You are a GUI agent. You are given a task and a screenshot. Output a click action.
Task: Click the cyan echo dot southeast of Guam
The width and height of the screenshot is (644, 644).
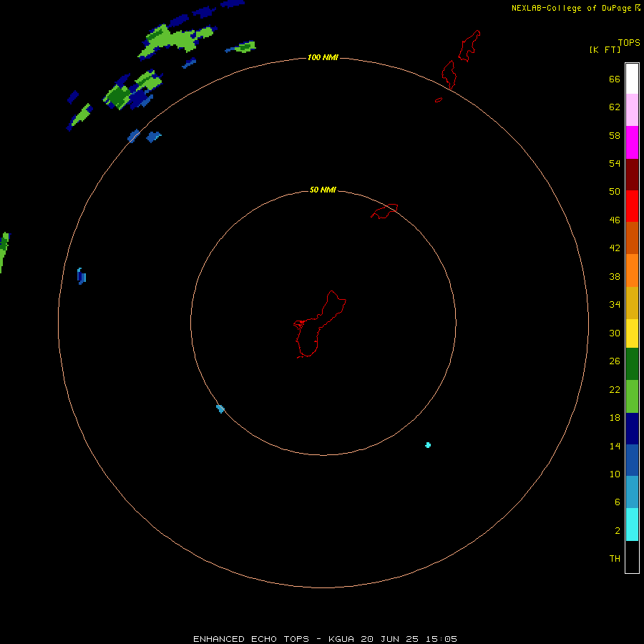(x=428, y=445)
